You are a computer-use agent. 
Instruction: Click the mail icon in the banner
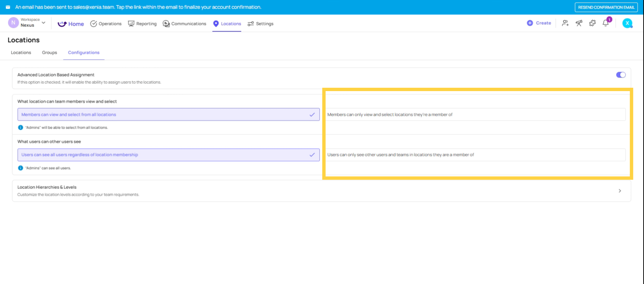click(8, 7)
